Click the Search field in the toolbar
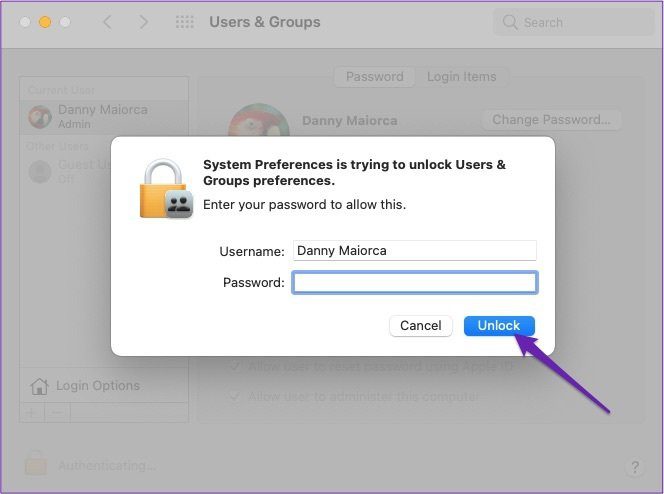The height and width of the screenshot is (494, 664). 573,22
